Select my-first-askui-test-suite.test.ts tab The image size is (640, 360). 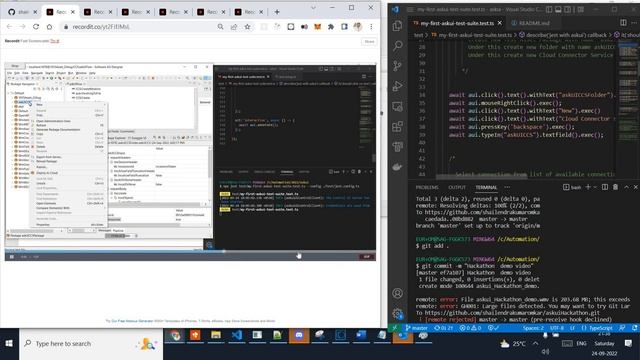[457, 23]
